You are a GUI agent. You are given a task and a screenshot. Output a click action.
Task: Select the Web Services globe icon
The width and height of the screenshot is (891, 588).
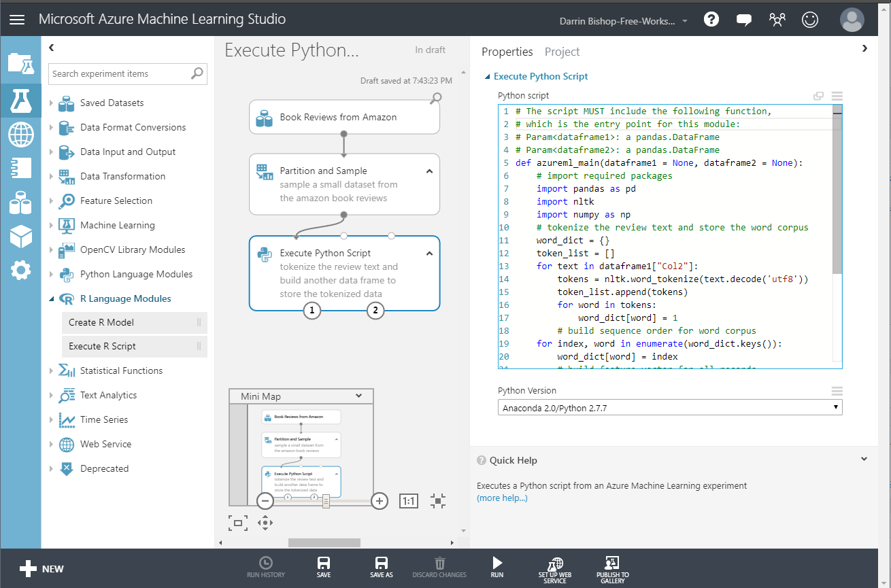[20, 135]
